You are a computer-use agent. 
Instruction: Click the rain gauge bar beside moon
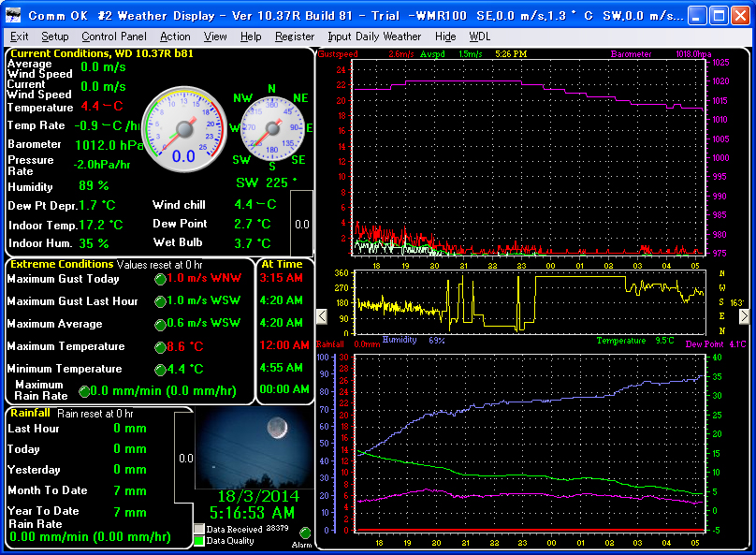(185, 458)
